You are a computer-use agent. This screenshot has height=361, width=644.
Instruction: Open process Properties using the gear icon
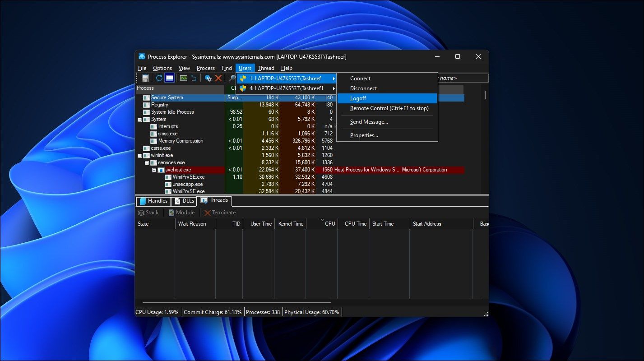coord(209,78)
